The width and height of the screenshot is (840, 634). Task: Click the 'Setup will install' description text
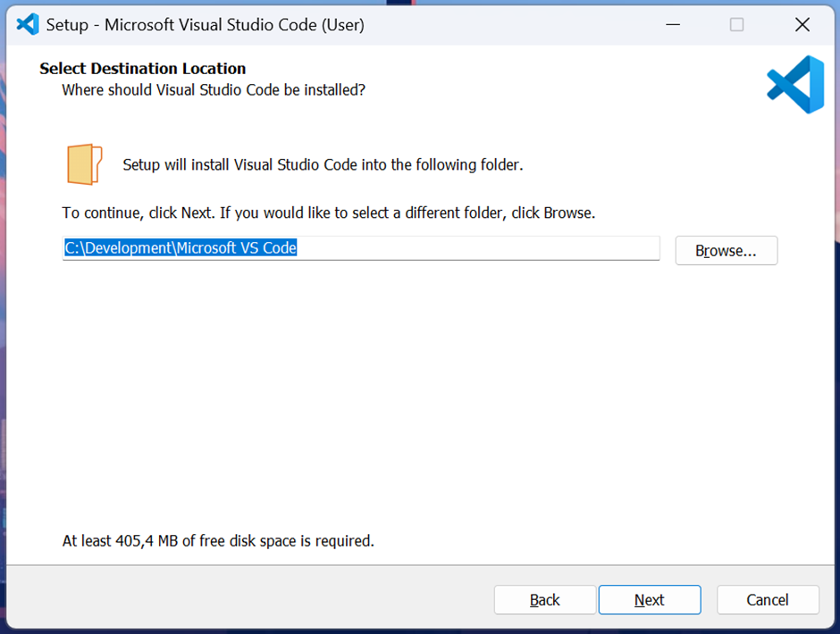pos(323,164)
